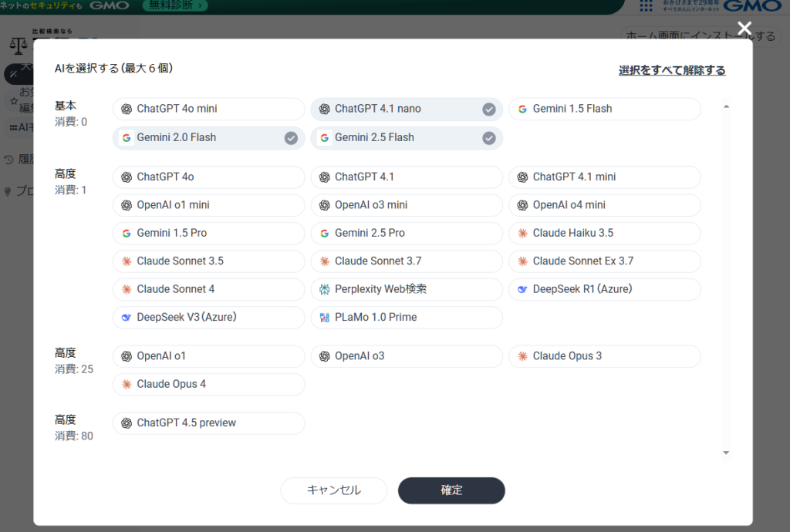Click DeepSeek whale icon on V3 (Azure)

[x=127, y=318]
